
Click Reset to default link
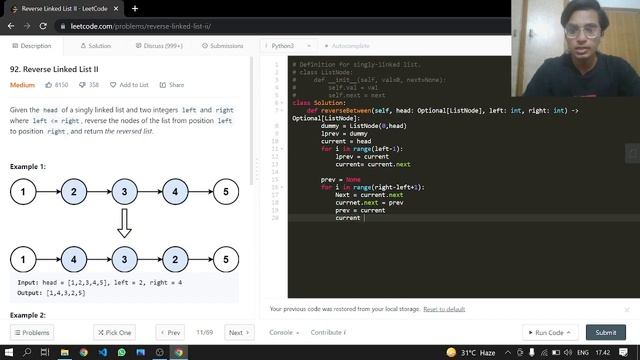(x=444, y=309)
